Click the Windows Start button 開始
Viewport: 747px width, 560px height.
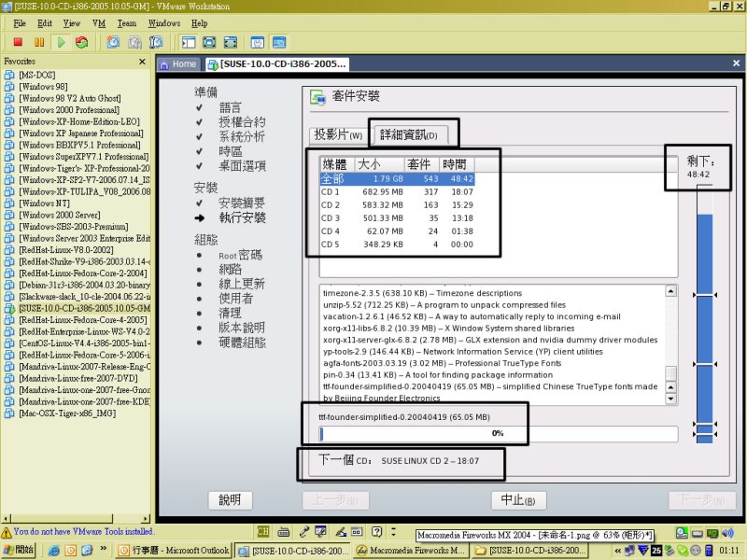(x=20, y=551)
